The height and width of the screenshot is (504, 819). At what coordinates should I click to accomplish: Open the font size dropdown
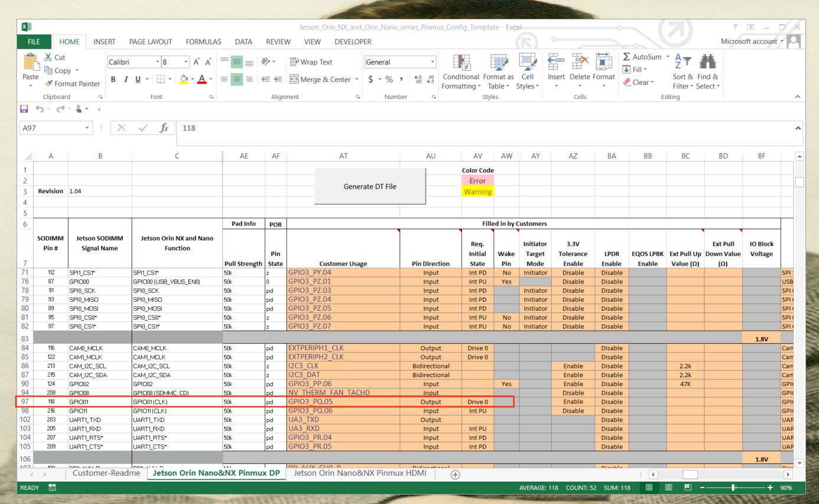click(x=186, y=61)
